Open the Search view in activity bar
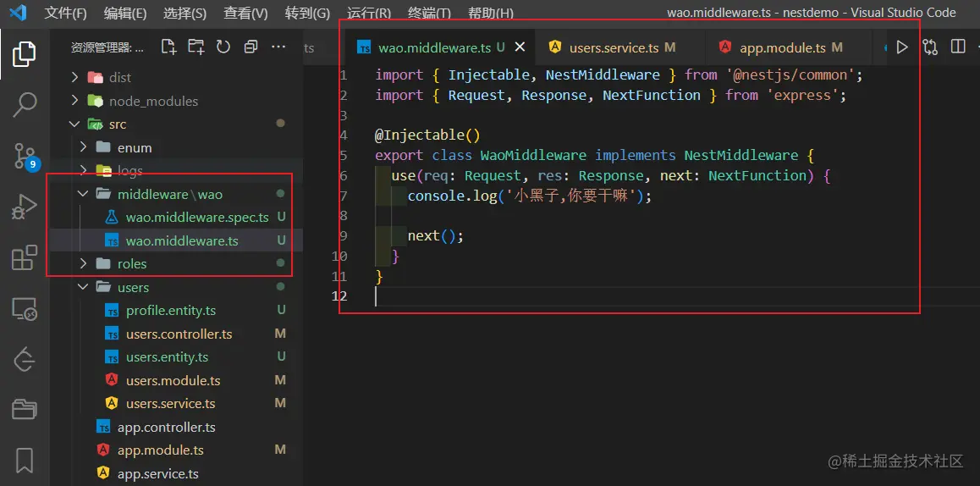Screen dimensions: 980x486 pyautogui.click(x=25, y=105)
